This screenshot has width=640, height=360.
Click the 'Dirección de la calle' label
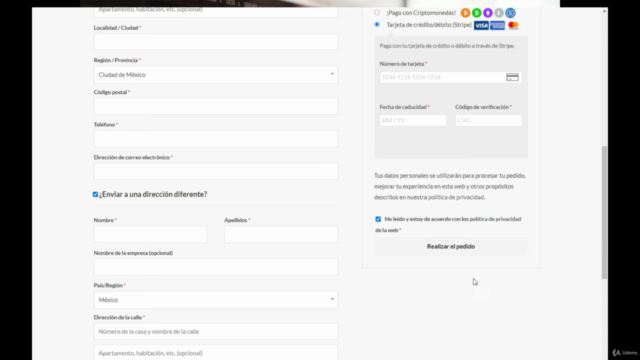pos(119,317)
